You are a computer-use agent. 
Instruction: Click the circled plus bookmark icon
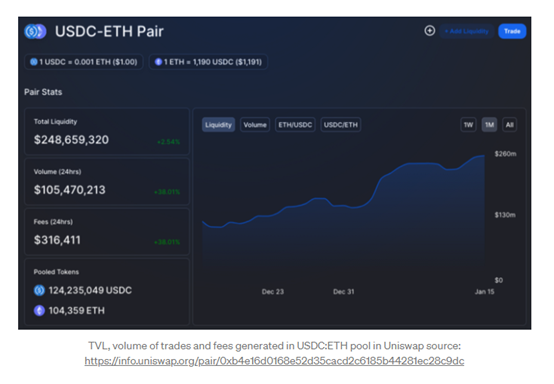(x=430, y=31)
